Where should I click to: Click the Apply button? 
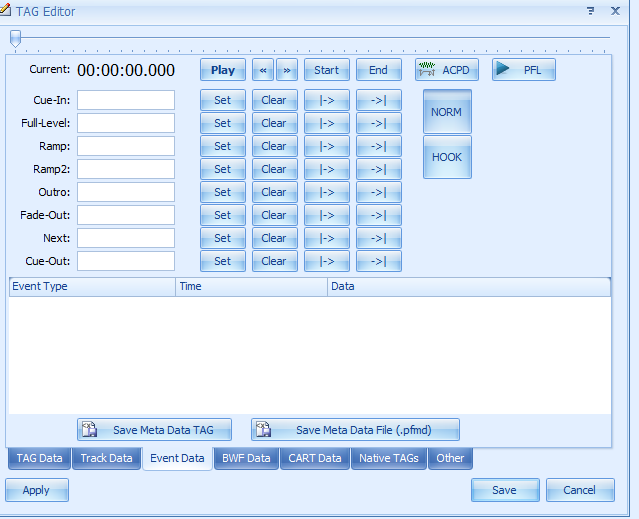(x=37, y=490)
